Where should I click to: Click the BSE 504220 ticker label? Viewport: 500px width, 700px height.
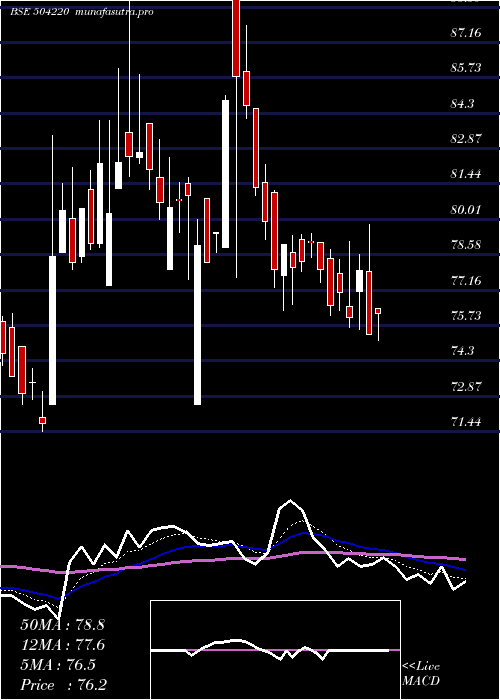point(39,12)
